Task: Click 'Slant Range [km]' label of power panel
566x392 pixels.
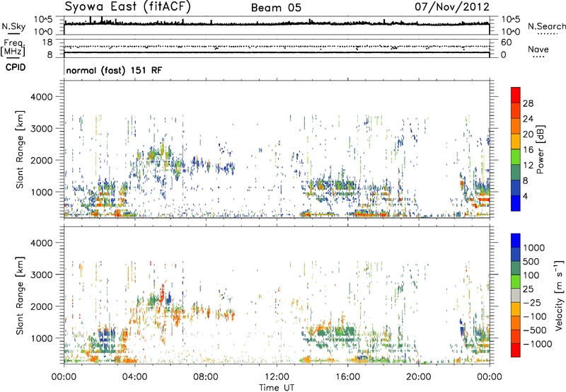Action: [20, 149]
